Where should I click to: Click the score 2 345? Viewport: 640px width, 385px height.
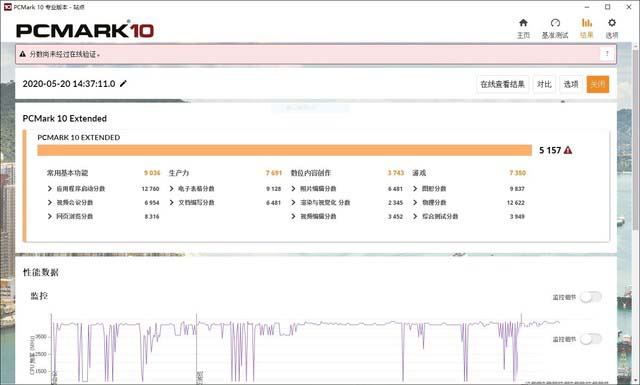[x=396, y=203]
